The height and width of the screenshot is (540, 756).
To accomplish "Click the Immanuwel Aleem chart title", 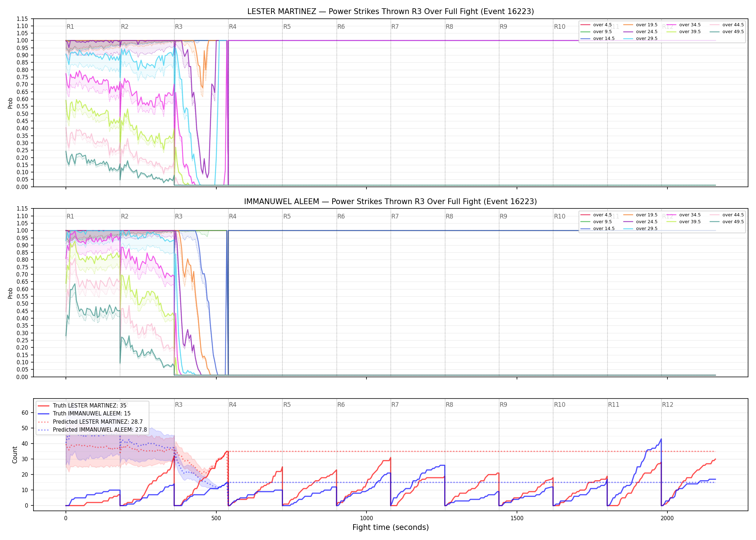I will pos(391,202).
